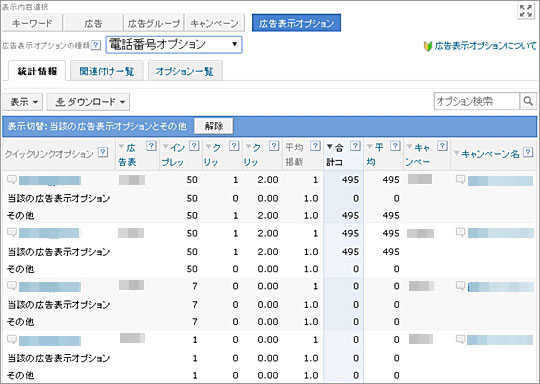Open the 表示 dropdown menu
Screen dimensions: 540x384
tap(23, 102)
